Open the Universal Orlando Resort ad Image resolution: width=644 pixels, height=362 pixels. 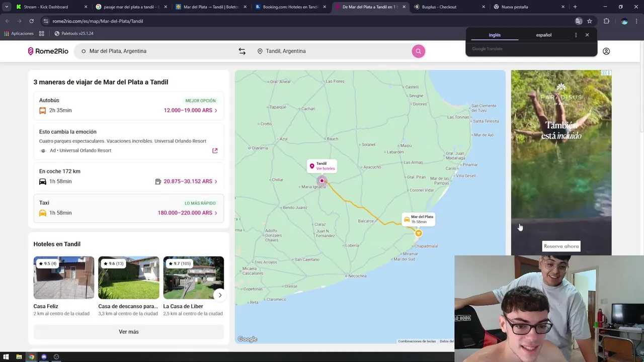click(128, 141)
